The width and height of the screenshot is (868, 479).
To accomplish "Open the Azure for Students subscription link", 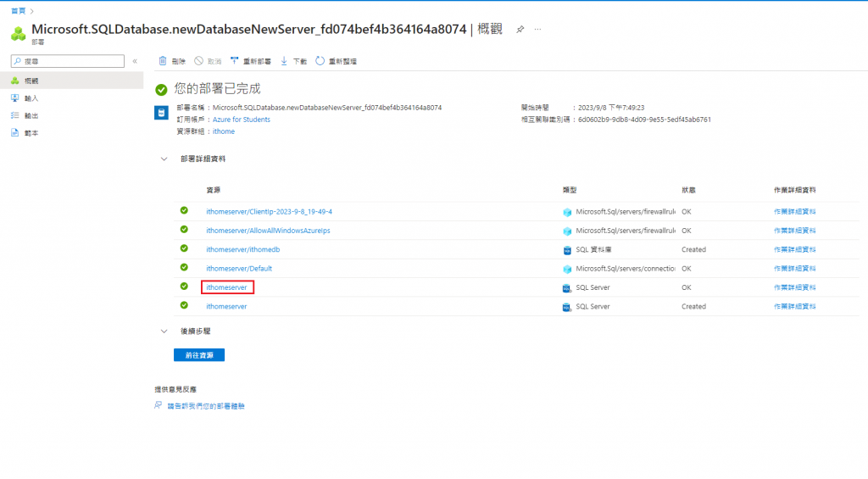I will (242, 119).
